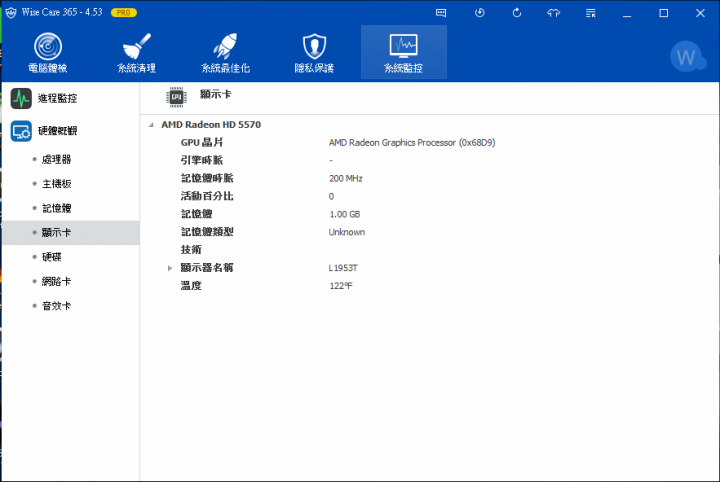720x482 pixels.
Task: Click the L1953T monitor name value
Action: point(343,268)
